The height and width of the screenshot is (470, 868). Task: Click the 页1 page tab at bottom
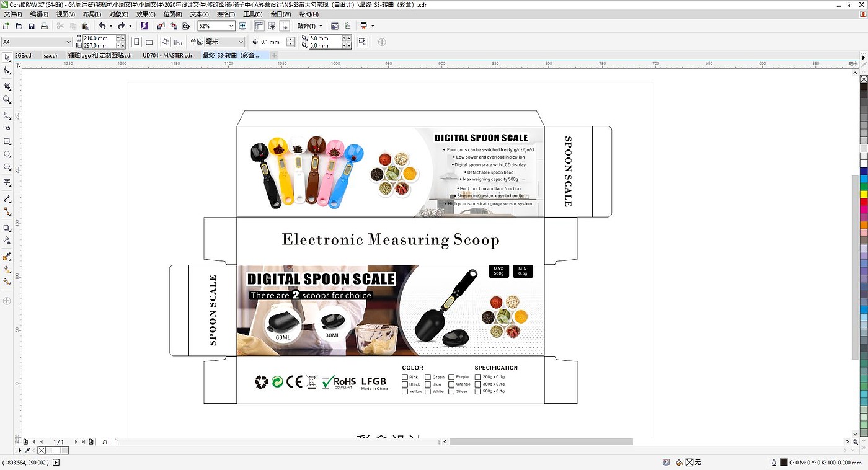pos(107,441)
